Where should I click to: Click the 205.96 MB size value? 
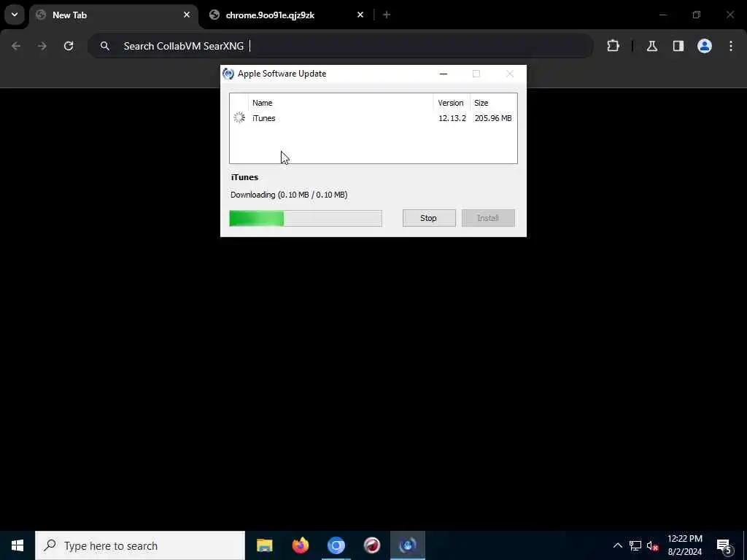(x=493, y=118)
